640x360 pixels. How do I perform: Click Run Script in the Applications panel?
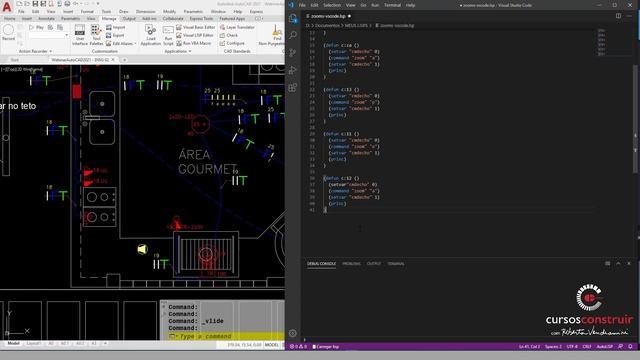point(168,36)
